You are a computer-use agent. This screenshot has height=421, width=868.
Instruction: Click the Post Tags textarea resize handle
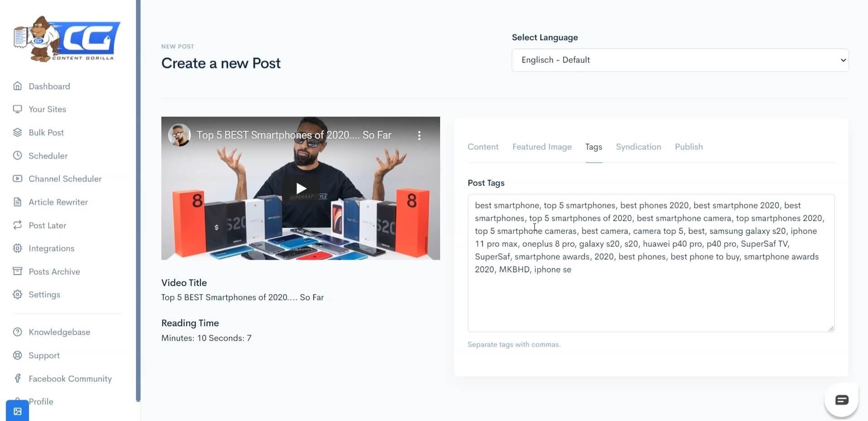[x=831, y=329]
